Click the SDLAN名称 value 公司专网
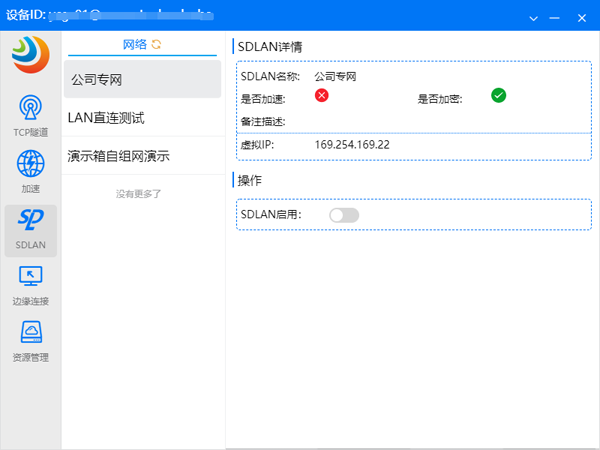Image resolution: width=600 pixels, height=450 pixels. 335,77
